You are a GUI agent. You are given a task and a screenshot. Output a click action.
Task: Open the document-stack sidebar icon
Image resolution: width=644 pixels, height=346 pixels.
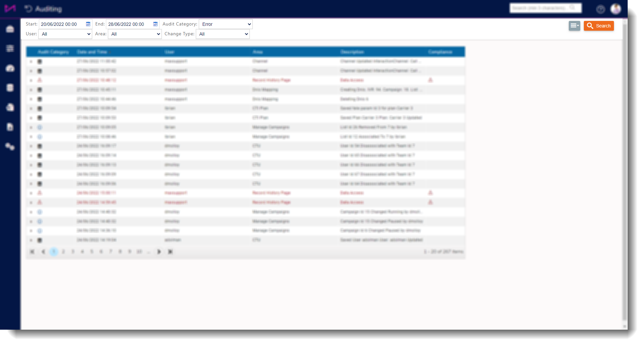(10, 107)
